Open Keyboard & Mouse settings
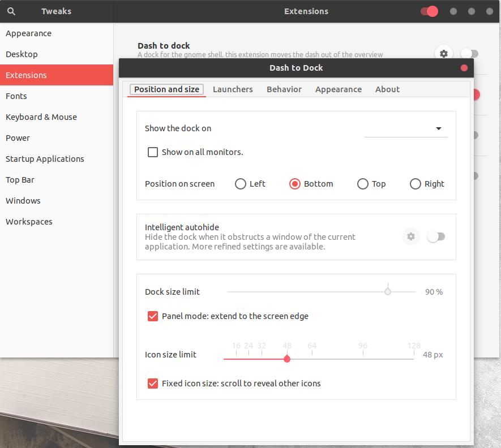The height and width of the screenshot is (448, 501). click(x=57, y=117)
